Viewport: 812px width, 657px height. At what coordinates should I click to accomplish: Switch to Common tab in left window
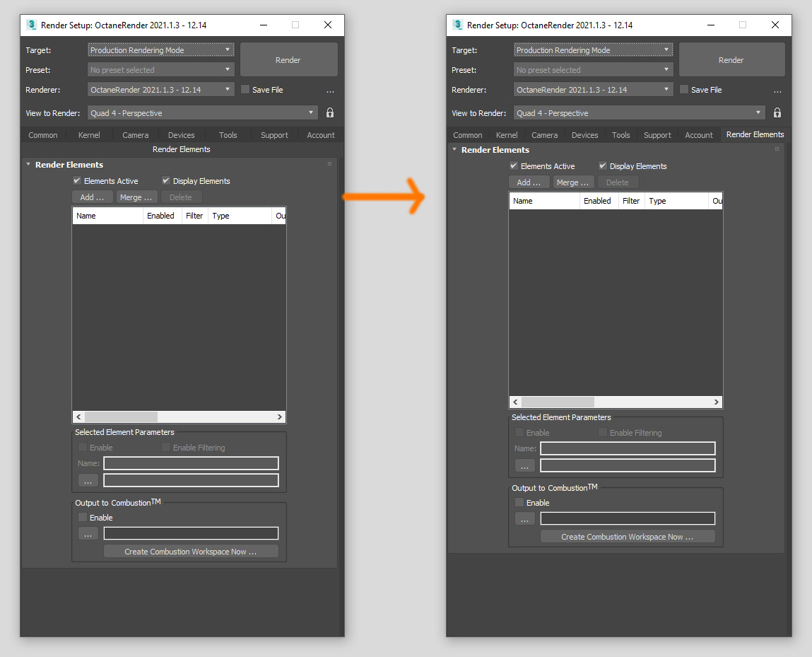(43, 134)
